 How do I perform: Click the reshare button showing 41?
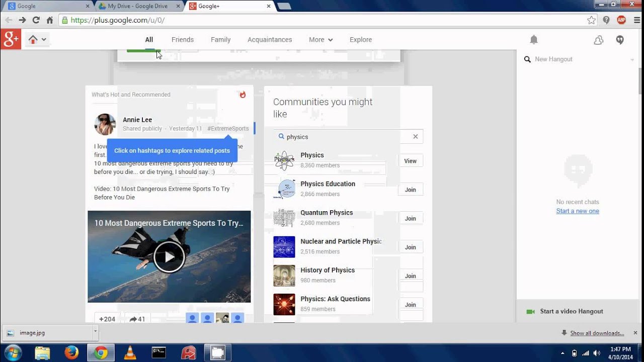pyautogui.click(x=137, y=319)
